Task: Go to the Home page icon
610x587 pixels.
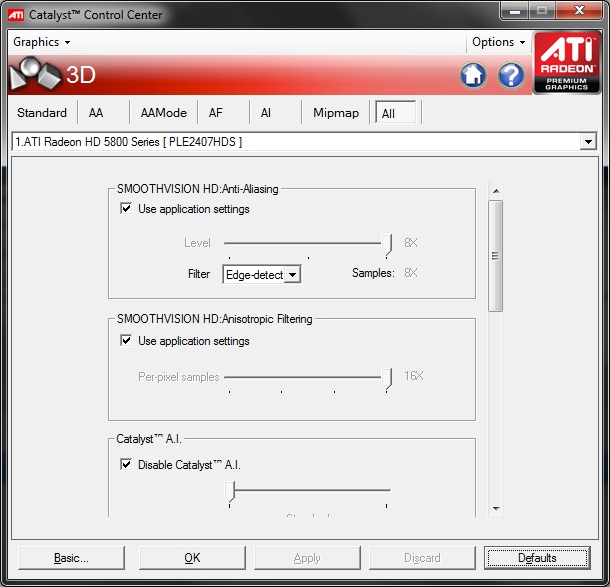Action: [473, 75]
